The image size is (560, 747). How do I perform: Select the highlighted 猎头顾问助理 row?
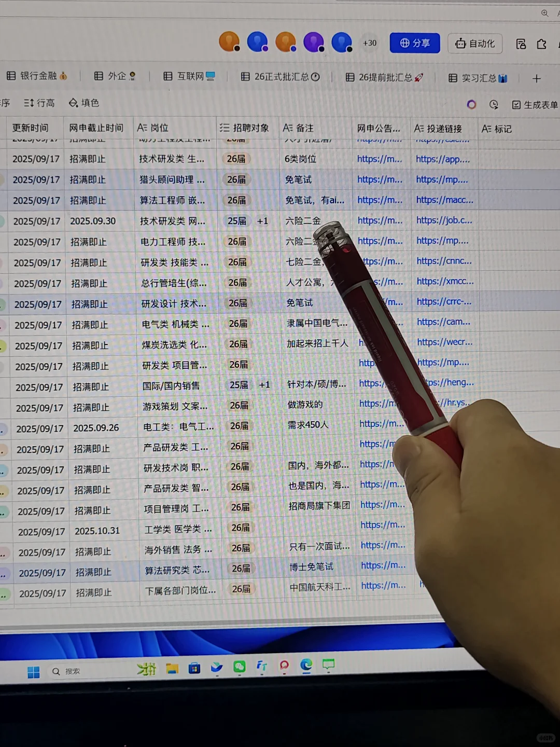click(x=171, y=179)
